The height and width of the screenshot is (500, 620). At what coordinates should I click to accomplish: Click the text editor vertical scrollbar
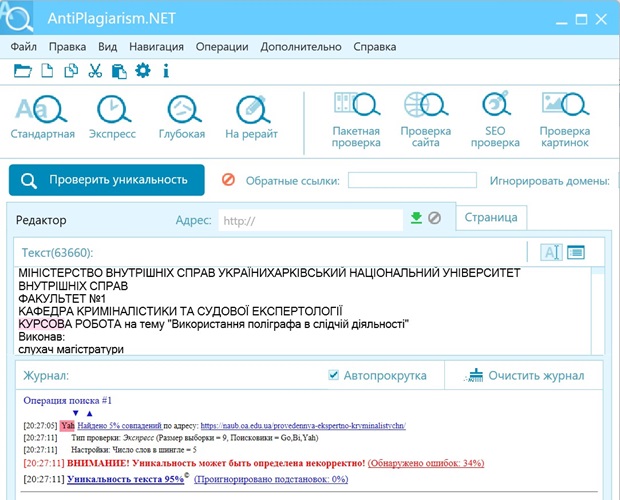(x=598, y=310)
